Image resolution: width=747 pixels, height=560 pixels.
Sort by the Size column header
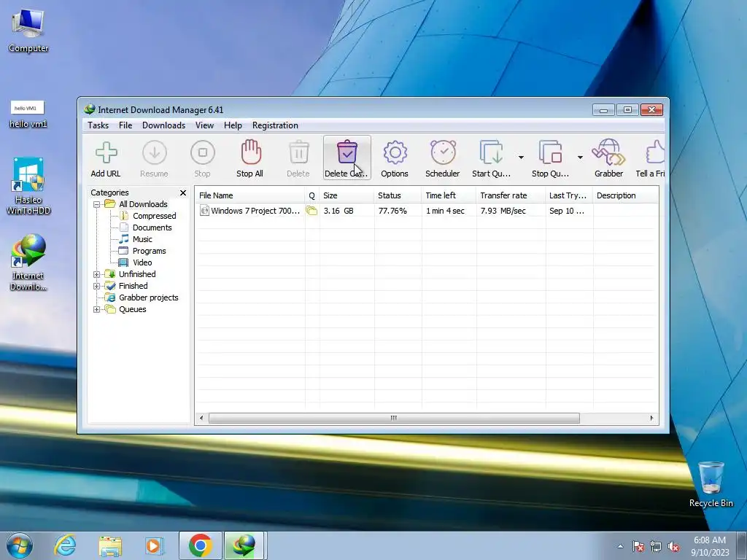point(347,195)
